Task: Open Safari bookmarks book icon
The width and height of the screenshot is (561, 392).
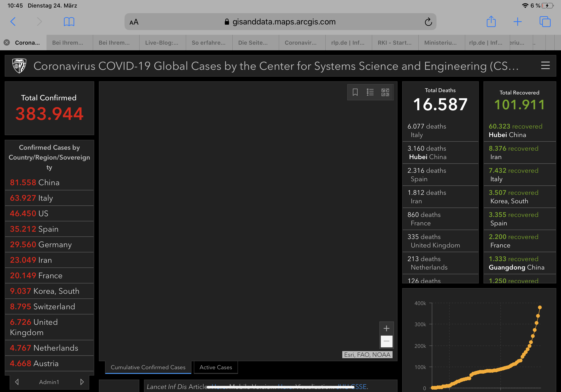Action: (x=69, y=22)
